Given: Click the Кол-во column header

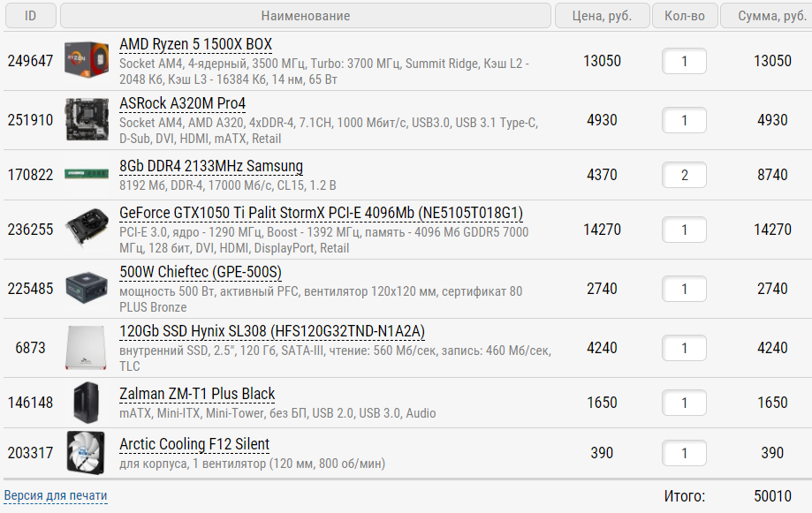Looking at the screenshot, I should [x=685, y=16].
